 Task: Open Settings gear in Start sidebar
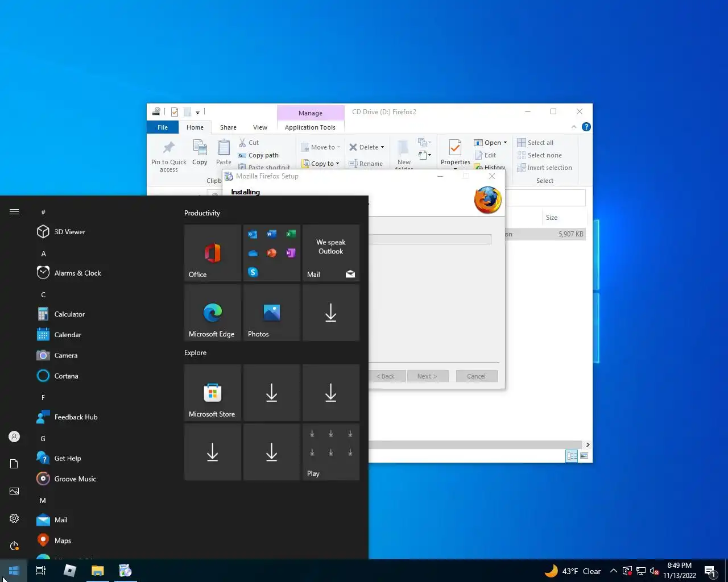tap(14, 518)
